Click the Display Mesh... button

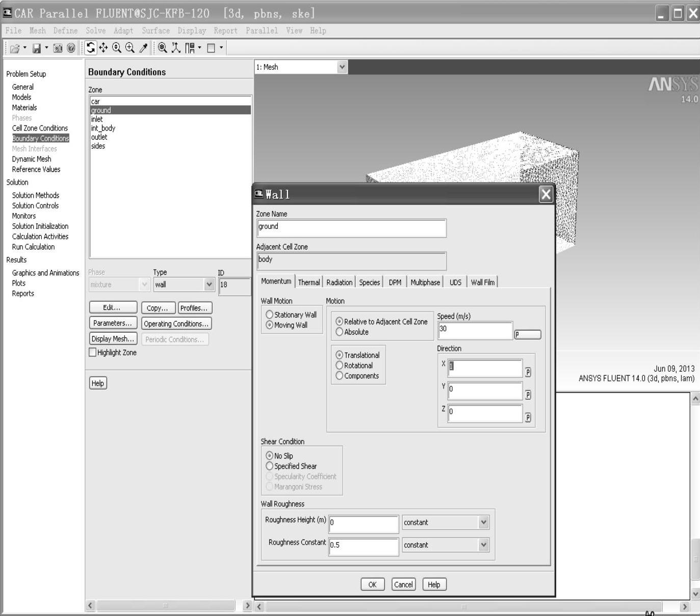click(x=113, y=339)
